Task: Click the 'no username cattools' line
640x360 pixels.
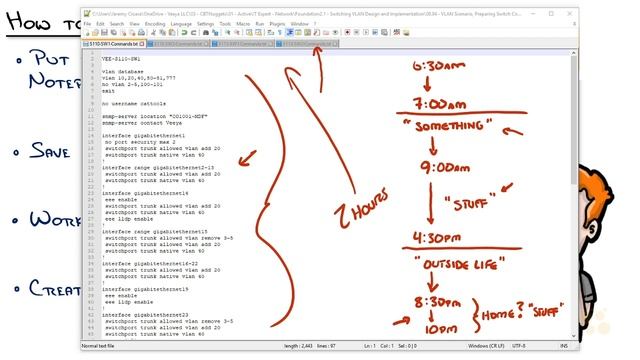Action: [x=134, y=104]
